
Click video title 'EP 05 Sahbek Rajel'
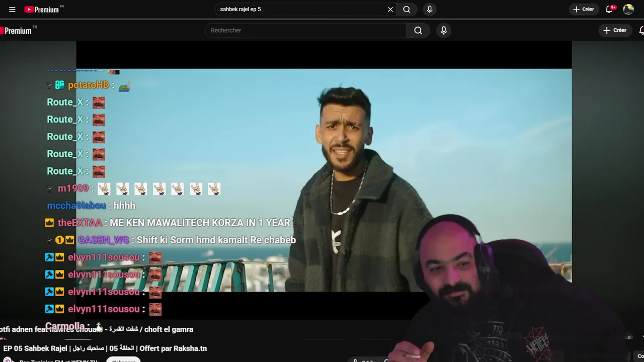pos(105,348)
